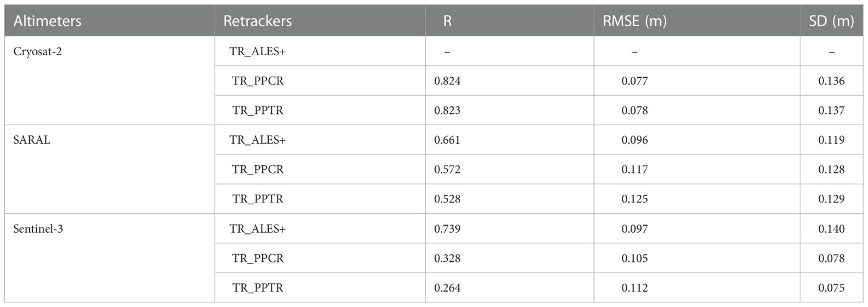Select the R value 0.824

tap(448, 81)
